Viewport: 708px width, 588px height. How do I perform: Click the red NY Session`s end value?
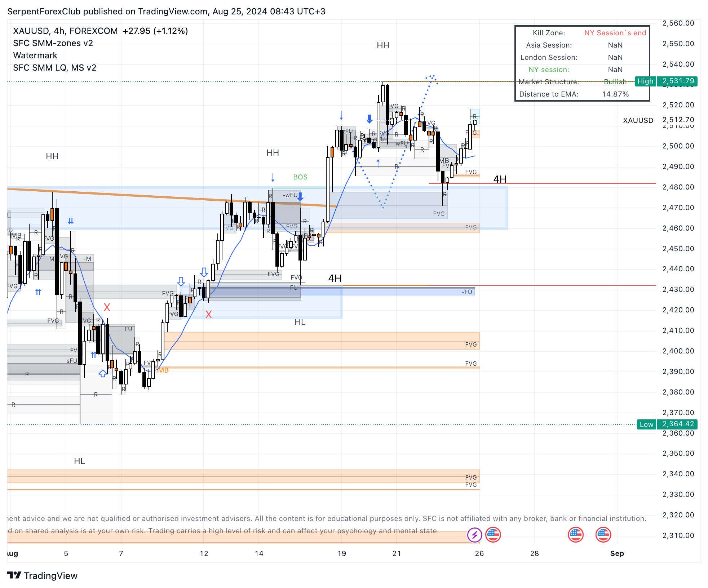point(615,33)
